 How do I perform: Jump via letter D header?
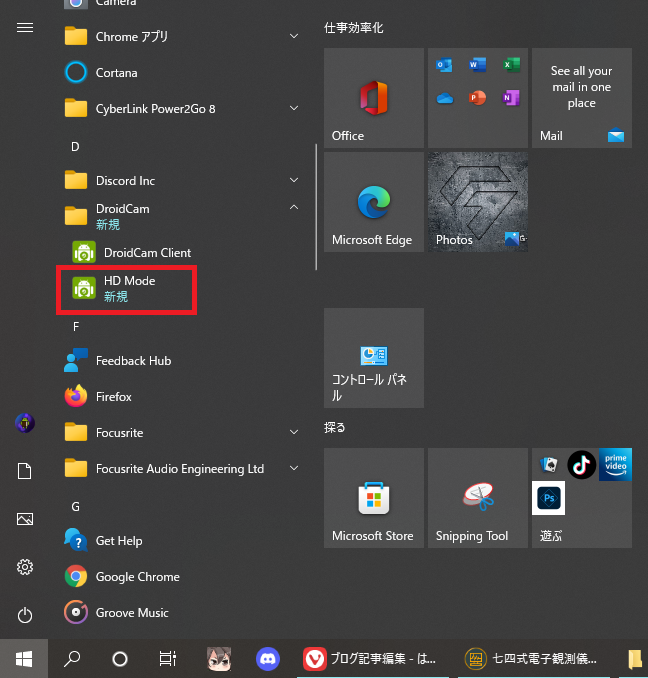[x=75, y=147]
